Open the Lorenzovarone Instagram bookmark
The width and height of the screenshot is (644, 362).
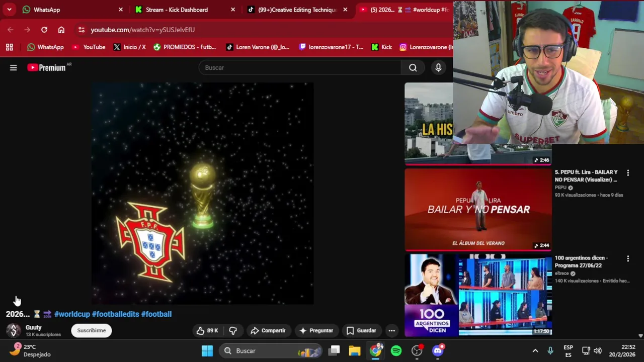tap(426, 47)
